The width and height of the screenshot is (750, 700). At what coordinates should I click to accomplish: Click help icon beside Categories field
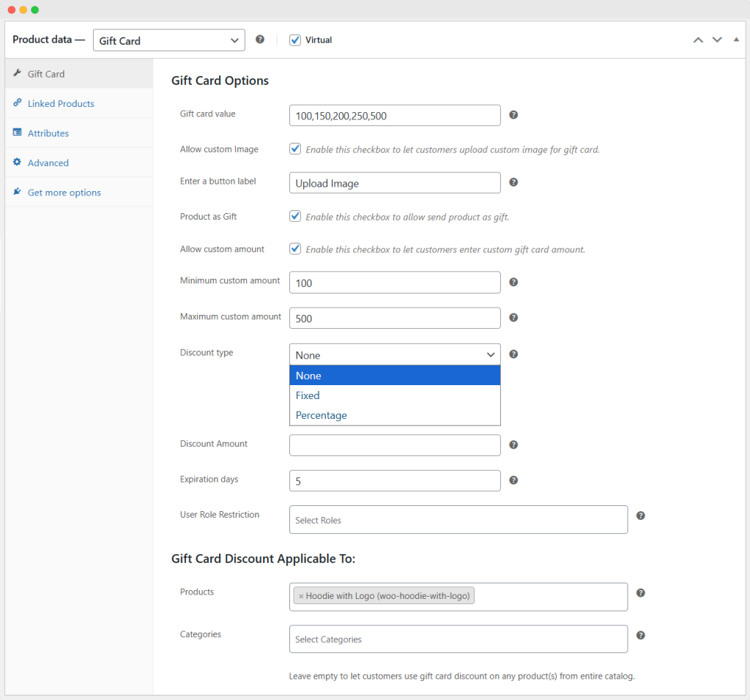click(641, 636)
